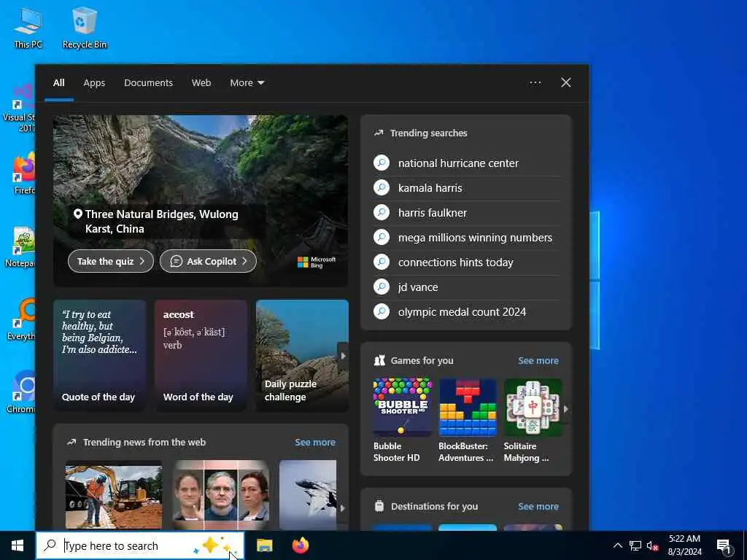This screenshot has height=560, width=747.
Task: Click magnifier icon beside national hurricane center
Action: (382, 163)
